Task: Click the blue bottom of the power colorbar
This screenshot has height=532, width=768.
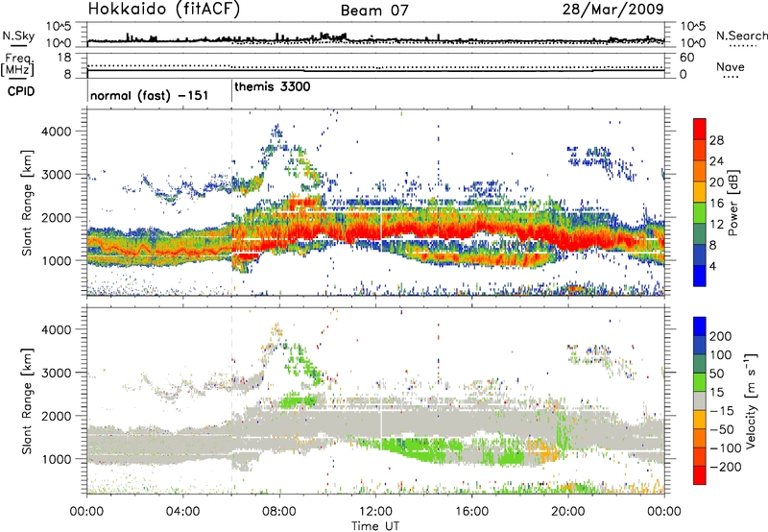Action: 700,276
